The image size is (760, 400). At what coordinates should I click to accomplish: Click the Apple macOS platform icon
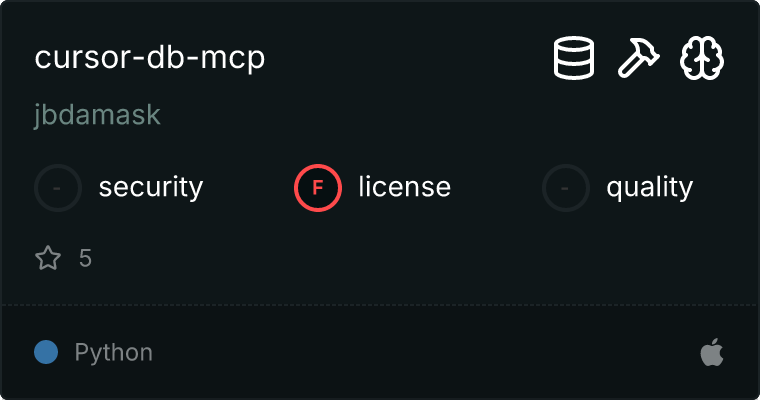click(x=712, y=352)
